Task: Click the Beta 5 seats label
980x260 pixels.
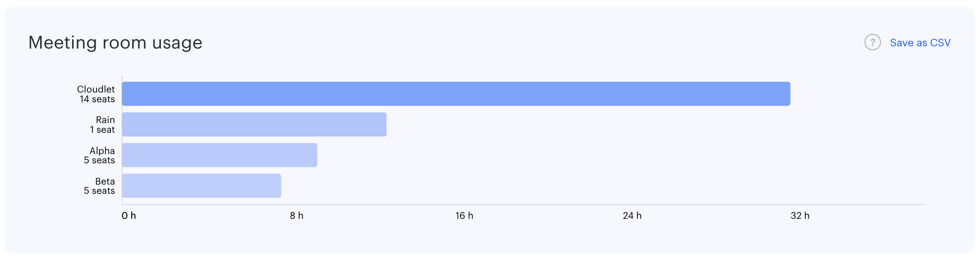Action: click(99, 186)
